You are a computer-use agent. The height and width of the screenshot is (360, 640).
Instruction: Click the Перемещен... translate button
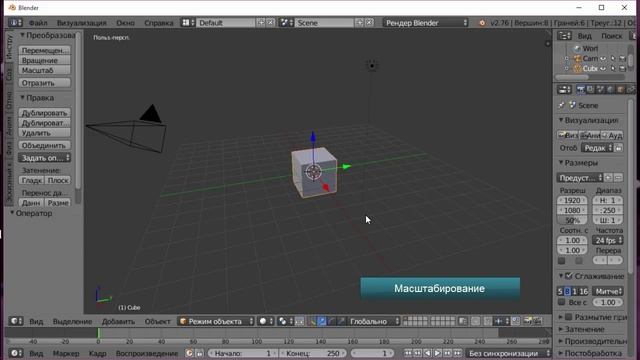(x=44, y=50)
